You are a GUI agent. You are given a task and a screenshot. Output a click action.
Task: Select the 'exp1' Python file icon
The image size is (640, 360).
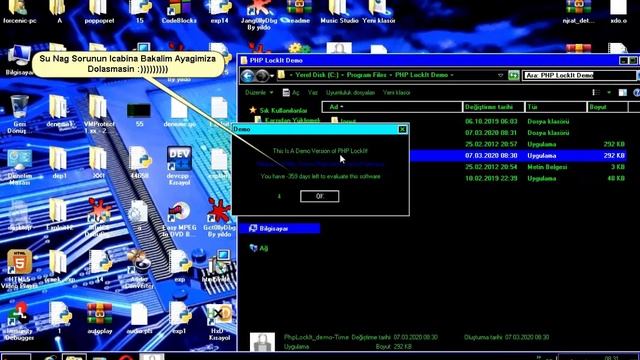click(x=179, y=318)
